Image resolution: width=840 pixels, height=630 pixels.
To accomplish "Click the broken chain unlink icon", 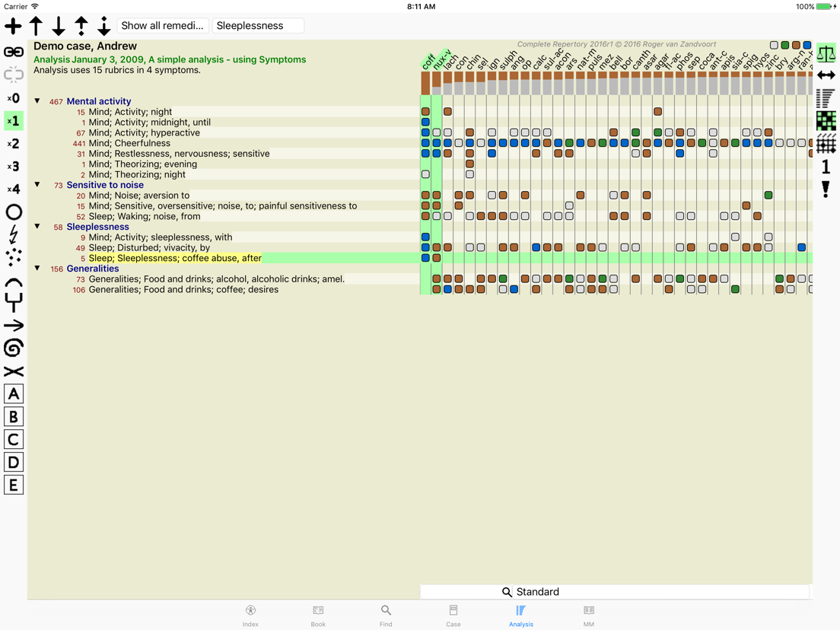I will [14, 75].
